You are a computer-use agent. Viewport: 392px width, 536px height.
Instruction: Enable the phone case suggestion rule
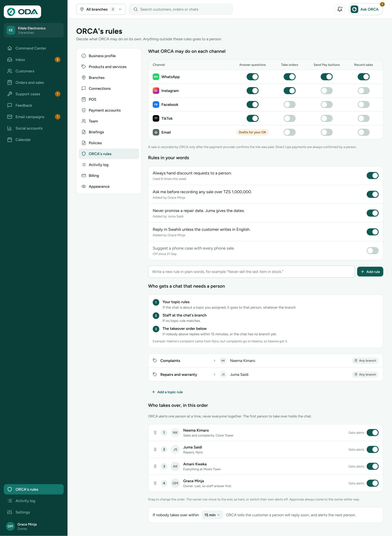click(373, 251)
